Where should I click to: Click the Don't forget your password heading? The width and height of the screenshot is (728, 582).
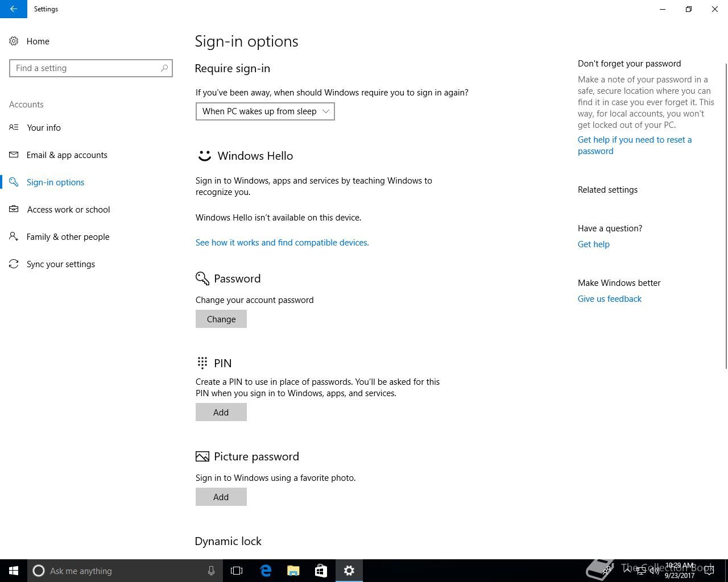click(x=630, y=64)
